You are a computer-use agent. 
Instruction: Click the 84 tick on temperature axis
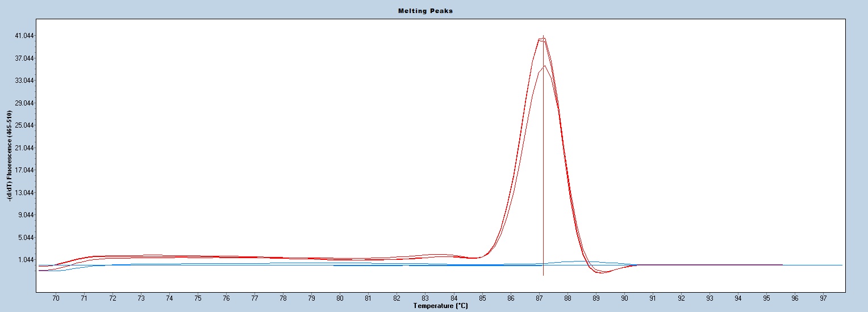click(453, 298)
